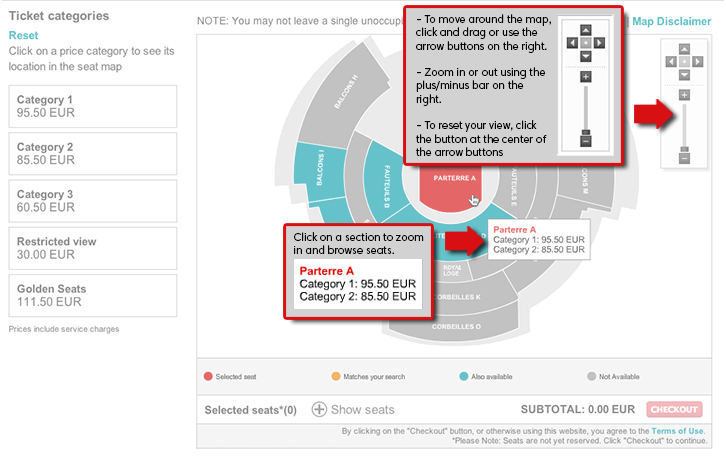
Task: Pan map up with top arrow button
Action: click(684, 49)
